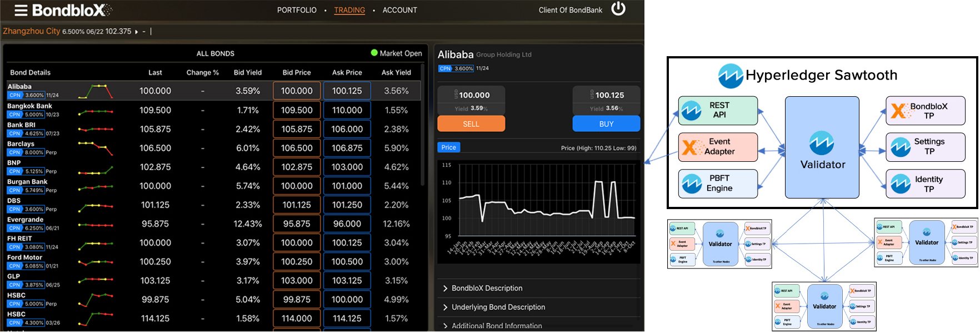The height and width of the screenshot is (332, 980).
Task: Click the power logout icon
Action: click(618, 9)
